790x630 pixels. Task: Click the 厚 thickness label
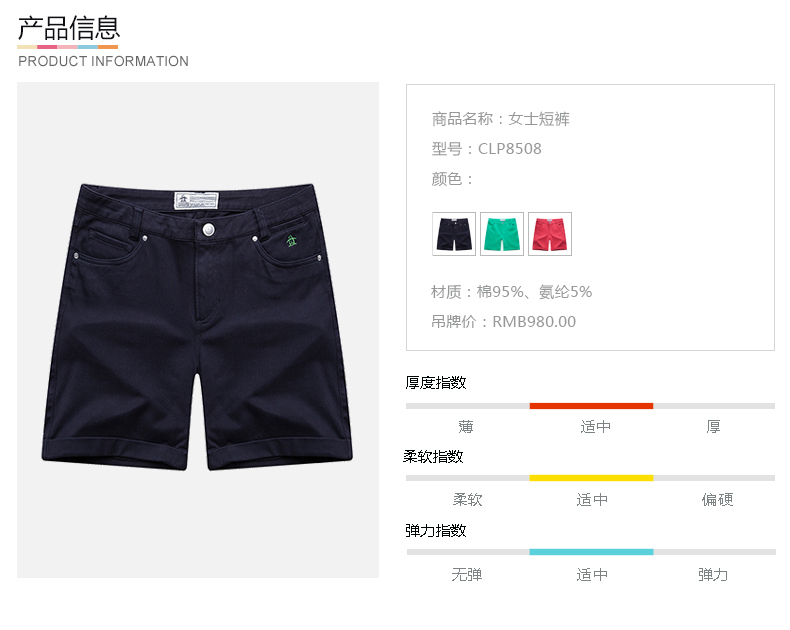[x=713, y=427]
